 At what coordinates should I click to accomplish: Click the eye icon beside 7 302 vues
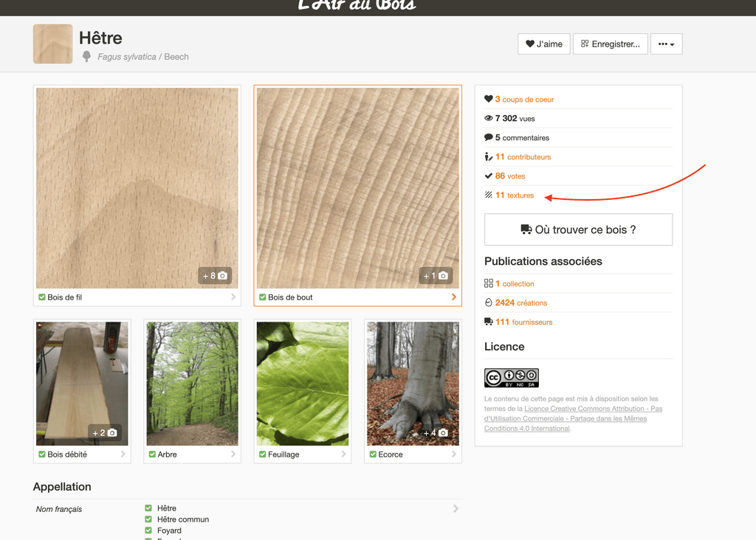[489, 118]
